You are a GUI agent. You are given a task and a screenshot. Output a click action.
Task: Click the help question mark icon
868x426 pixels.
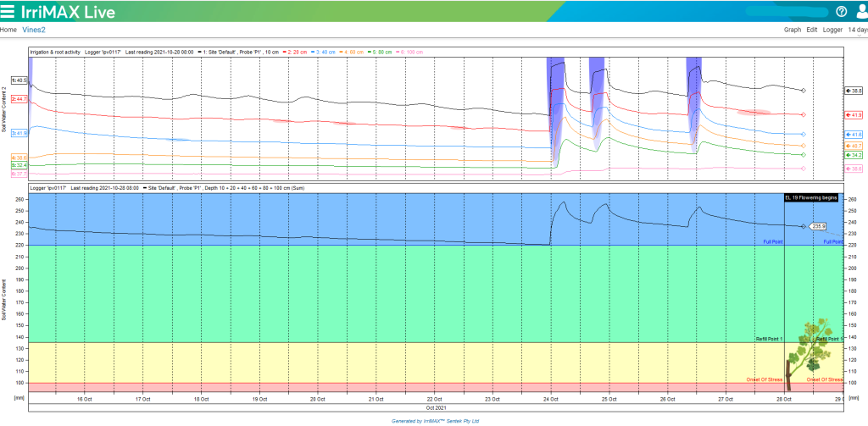(x=841, y=11)
